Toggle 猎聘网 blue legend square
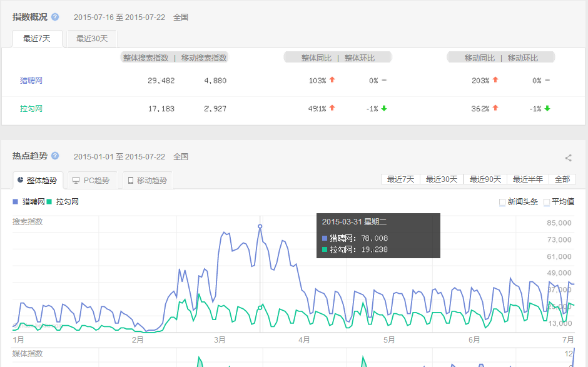Viewport: 588px width, 367px height. click(16, 202)
